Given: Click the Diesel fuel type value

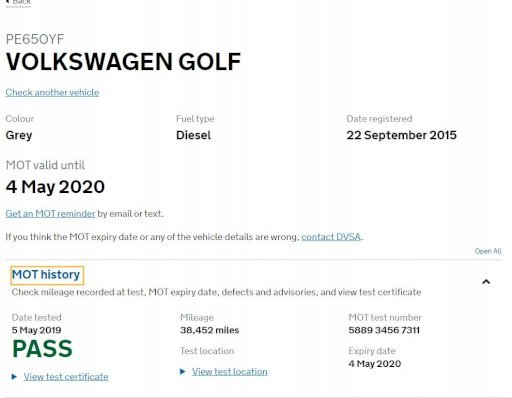Looking at the screenshot, I should click(x=193, y=135).
